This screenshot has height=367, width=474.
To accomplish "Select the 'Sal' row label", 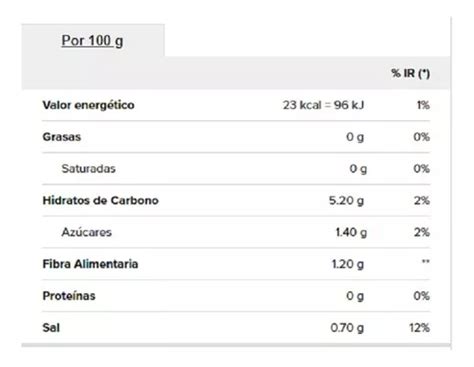I will coord(51,328).
